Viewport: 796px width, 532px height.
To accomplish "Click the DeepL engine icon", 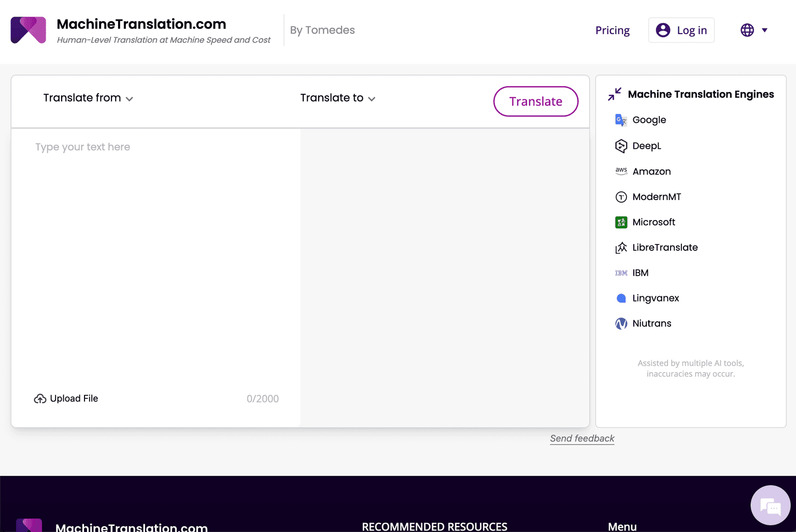I will click(x=621, y=146).
